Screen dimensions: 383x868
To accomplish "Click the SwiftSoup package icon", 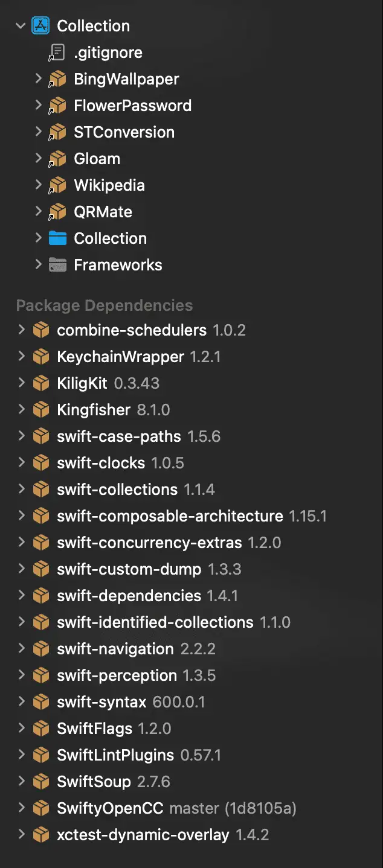I will tap(41, 782).
